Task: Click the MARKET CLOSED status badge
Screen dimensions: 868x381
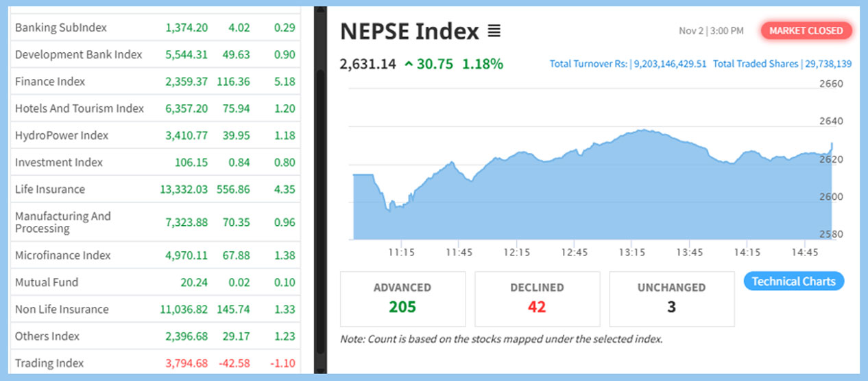Action: pos(806,31)
